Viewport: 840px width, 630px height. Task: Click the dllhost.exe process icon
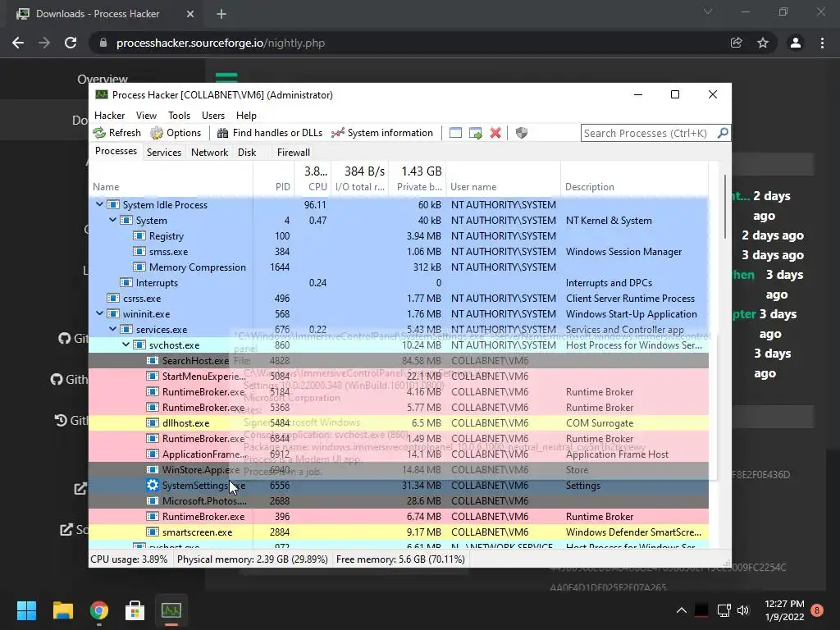pyautogui.click(x=153, y=422)
